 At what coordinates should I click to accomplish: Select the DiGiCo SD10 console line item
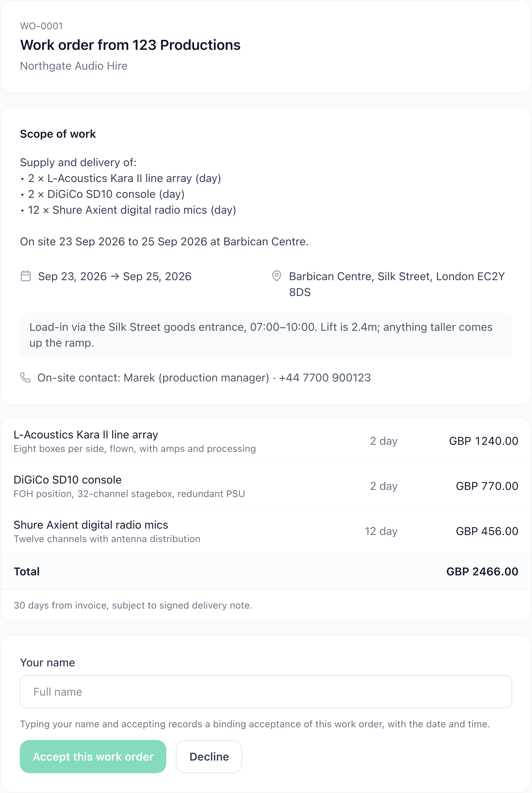coord(266,486)
